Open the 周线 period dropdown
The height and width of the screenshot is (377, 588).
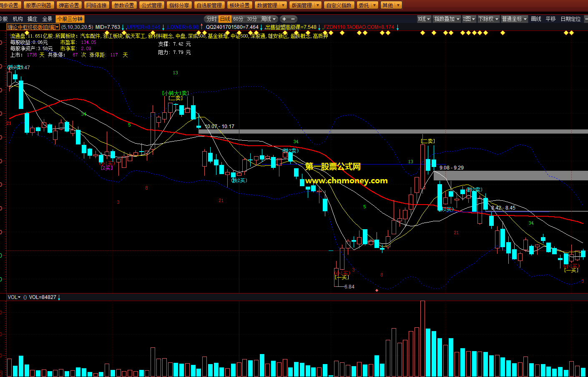[x=269, y=19]
